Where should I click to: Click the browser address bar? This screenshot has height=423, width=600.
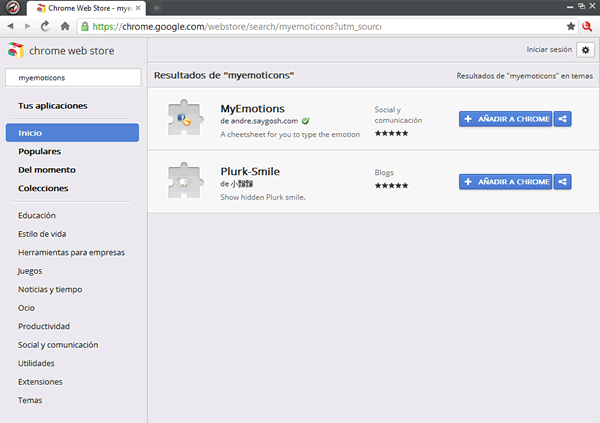[328, 26]
